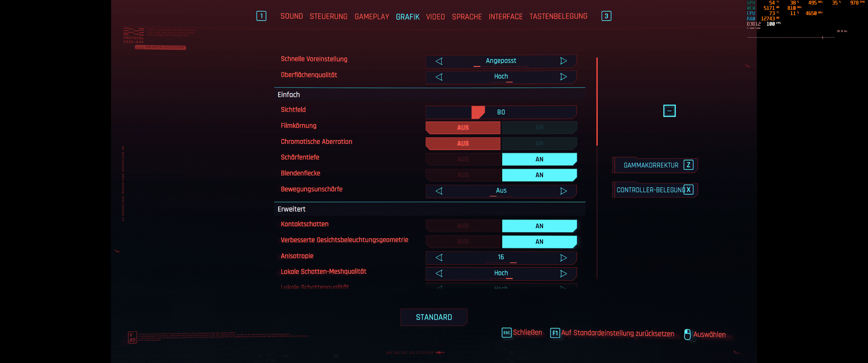Set Chromatische Aberration to AN
The width and height of the screenshot is (868, 363).
(x=539, y=143)
